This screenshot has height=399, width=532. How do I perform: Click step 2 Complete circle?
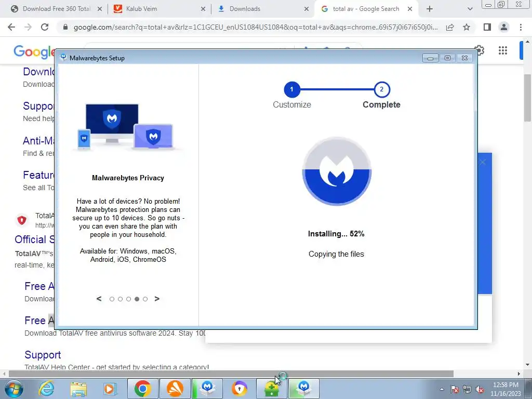click(382, 89)
